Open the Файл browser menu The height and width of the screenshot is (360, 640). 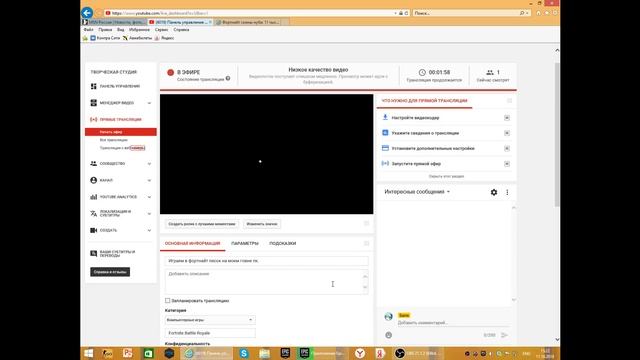point(88,30)
